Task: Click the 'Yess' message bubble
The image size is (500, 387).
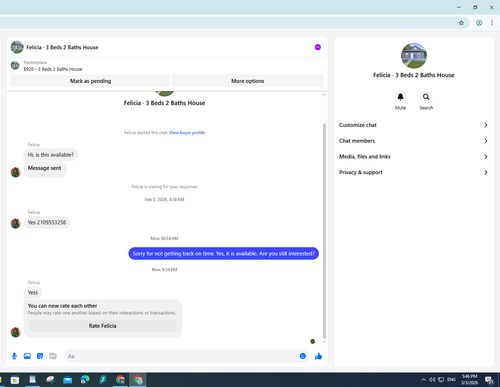Action: click(33, 292)
